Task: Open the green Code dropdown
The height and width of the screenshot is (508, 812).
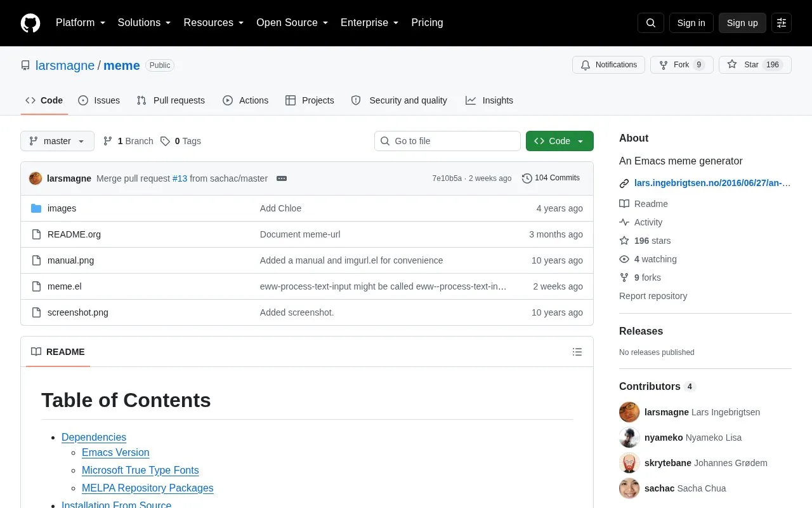Action: click(x=560, y=141)
